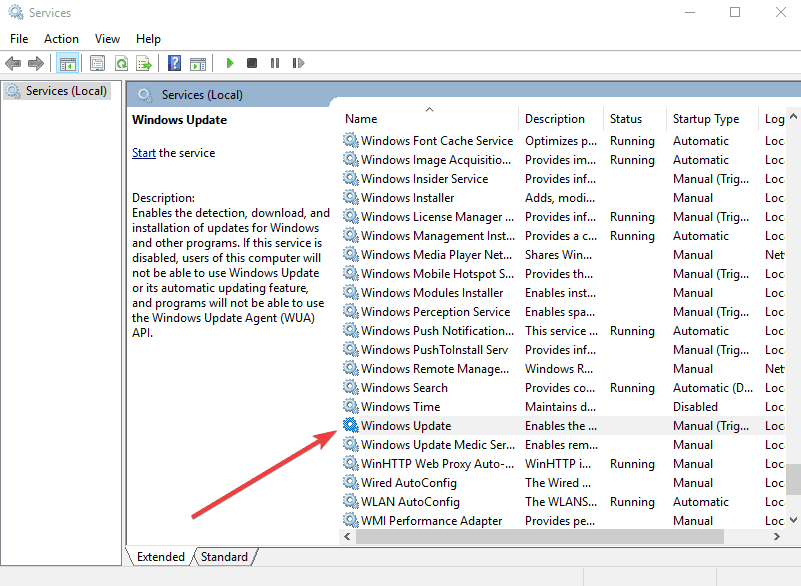Start Service with green play icon

[230, 63]
